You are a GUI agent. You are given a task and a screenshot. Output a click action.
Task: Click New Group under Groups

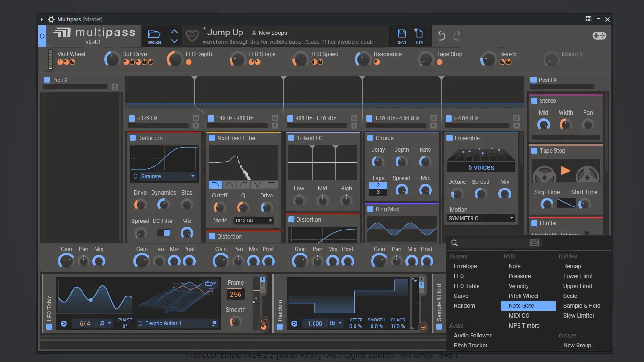point(577,346)
